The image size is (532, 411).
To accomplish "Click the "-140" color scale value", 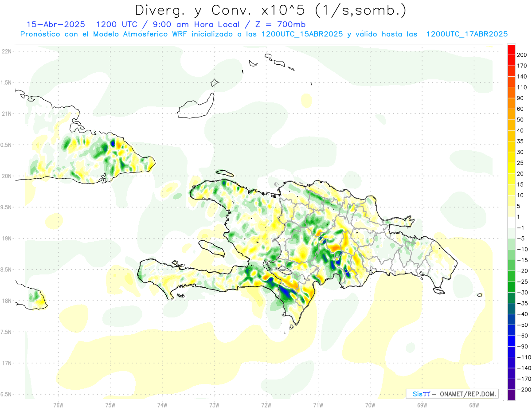I will [524, 368].
